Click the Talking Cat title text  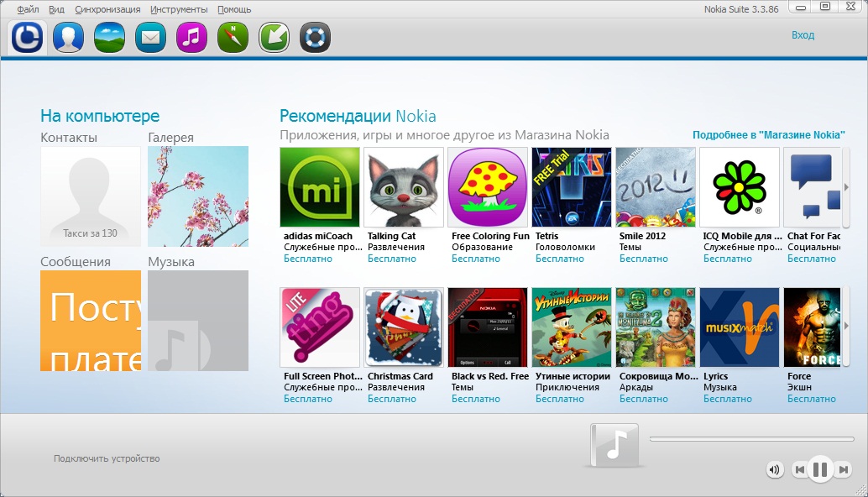[x=391, y=236]
